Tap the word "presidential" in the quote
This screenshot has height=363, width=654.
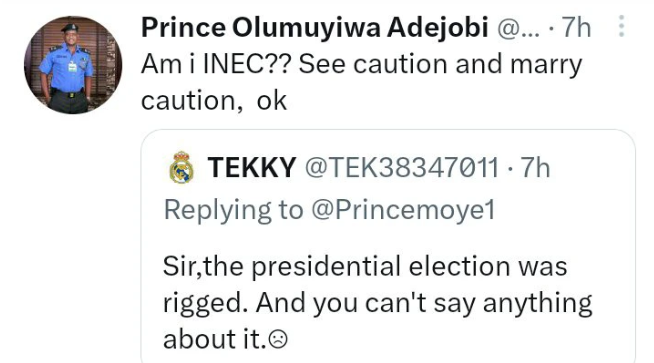point(326,267)
